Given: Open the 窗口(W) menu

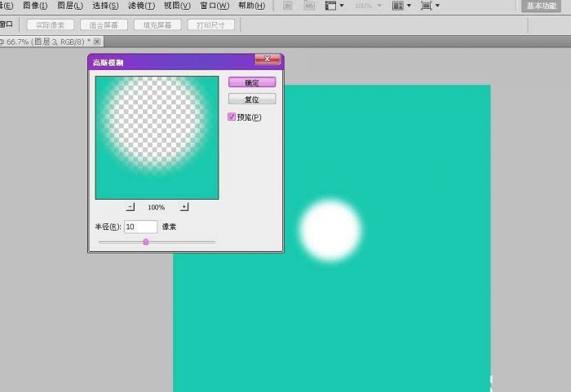Looking at the screenshot, I should 215,6.
